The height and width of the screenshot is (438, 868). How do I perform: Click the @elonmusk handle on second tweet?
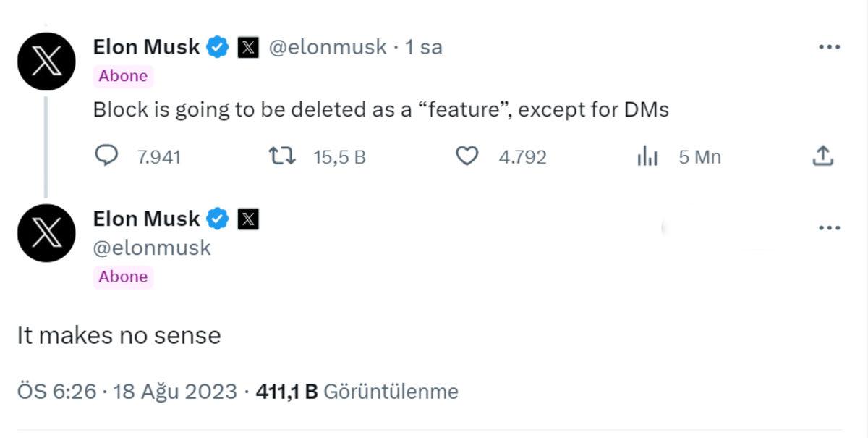pyautogui.click(x=152, y=248)
